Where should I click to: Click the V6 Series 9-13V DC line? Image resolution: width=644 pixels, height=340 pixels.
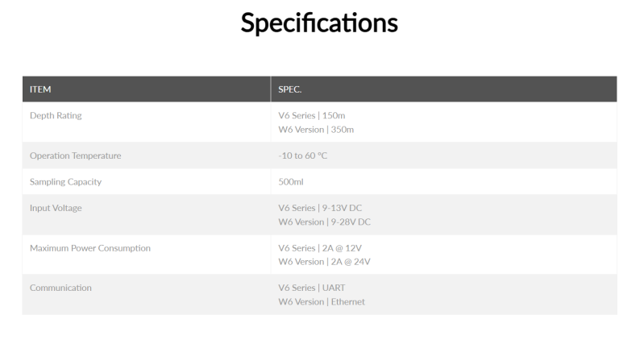pyautogui.click(x=320, y=208)
